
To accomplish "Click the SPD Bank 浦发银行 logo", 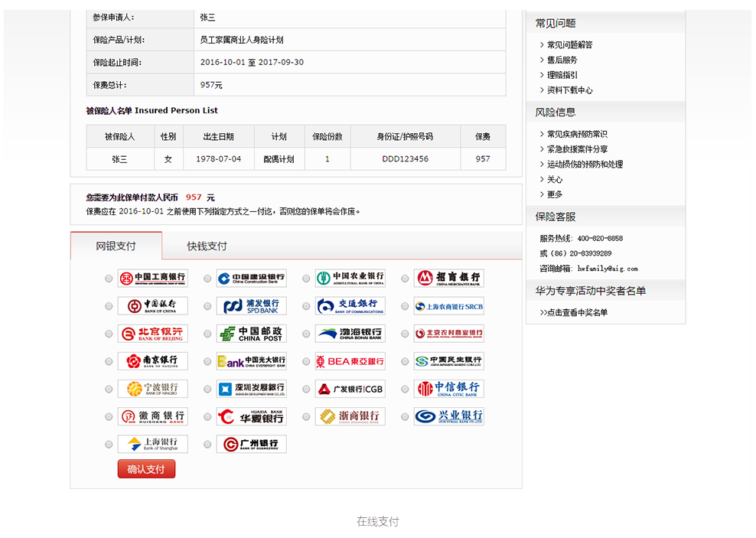I will [251, 306].
